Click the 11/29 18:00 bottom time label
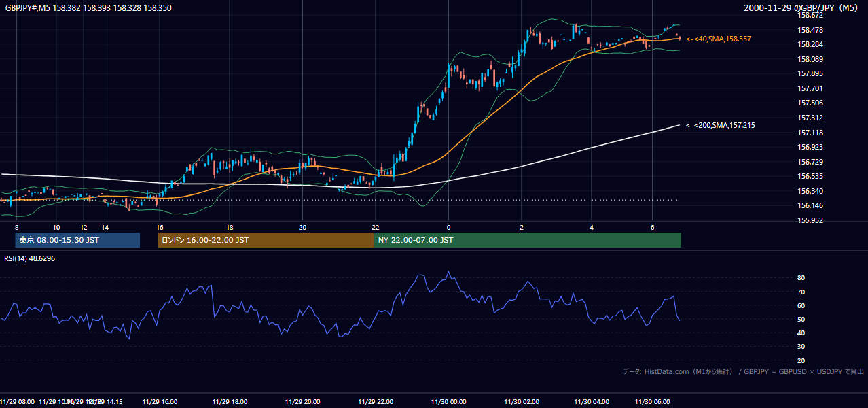The width and height of the screenshot is (868, 408). click(230, 401)
